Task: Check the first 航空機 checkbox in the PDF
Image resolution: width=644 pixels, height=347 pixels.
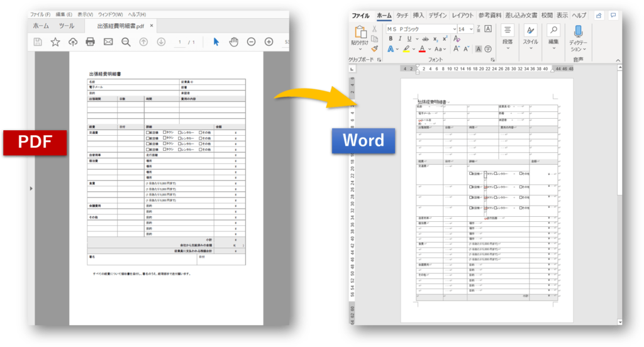Action: [148, 133]
